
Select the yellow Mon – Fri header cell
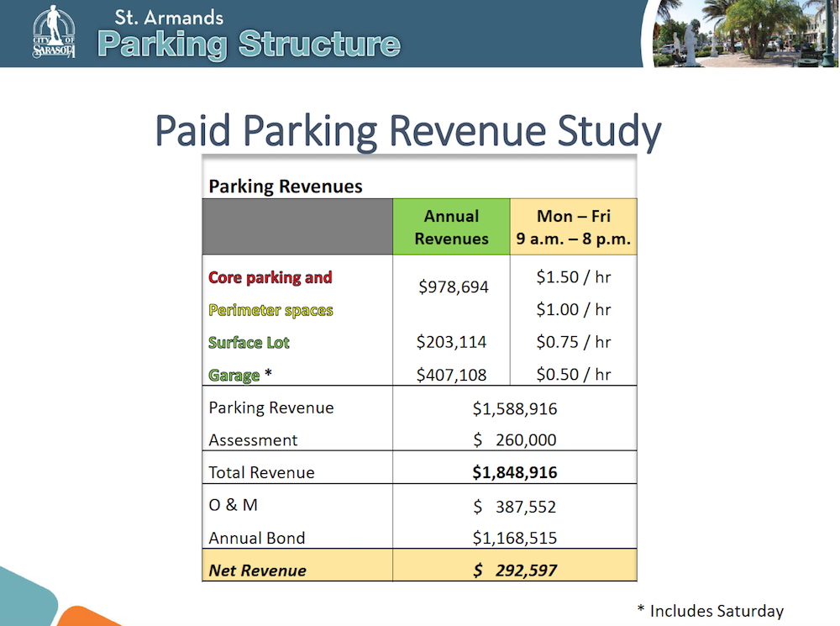(x=574, y=227)
